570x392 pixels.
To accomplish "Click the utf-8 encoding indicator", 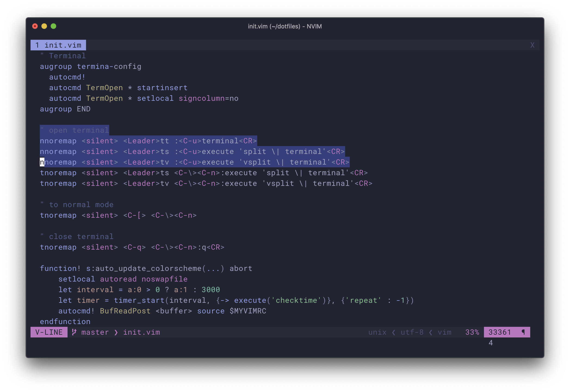I will tap(412, 332).
